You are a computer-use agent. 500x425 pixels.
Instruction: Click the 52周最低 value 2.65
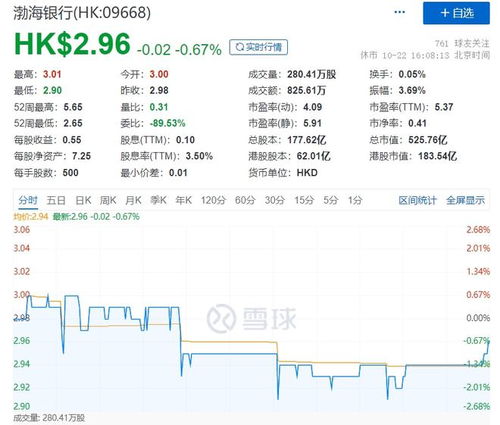73,123
